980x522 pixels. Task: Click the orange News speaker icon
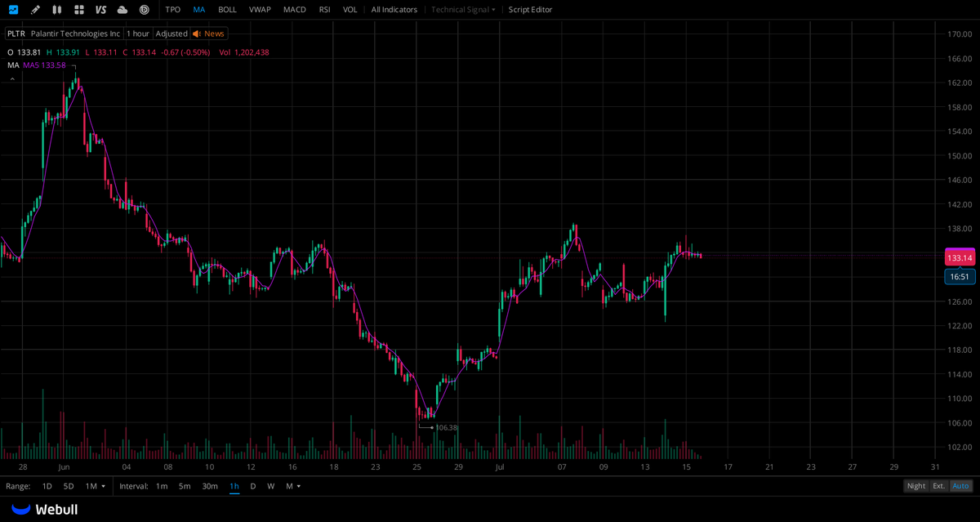pyautogui.click(x=197, y=33)
